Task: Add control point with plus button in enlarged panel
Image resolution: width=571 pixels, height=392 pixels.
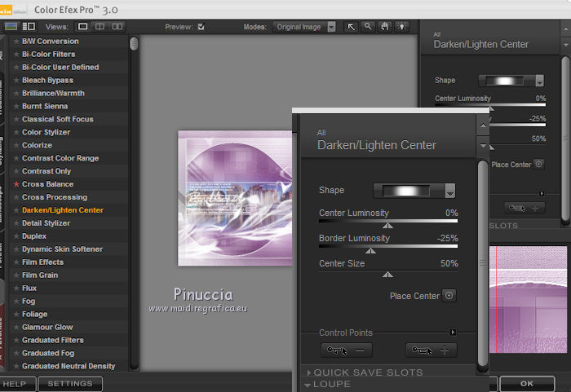Action: coord(432,350)
